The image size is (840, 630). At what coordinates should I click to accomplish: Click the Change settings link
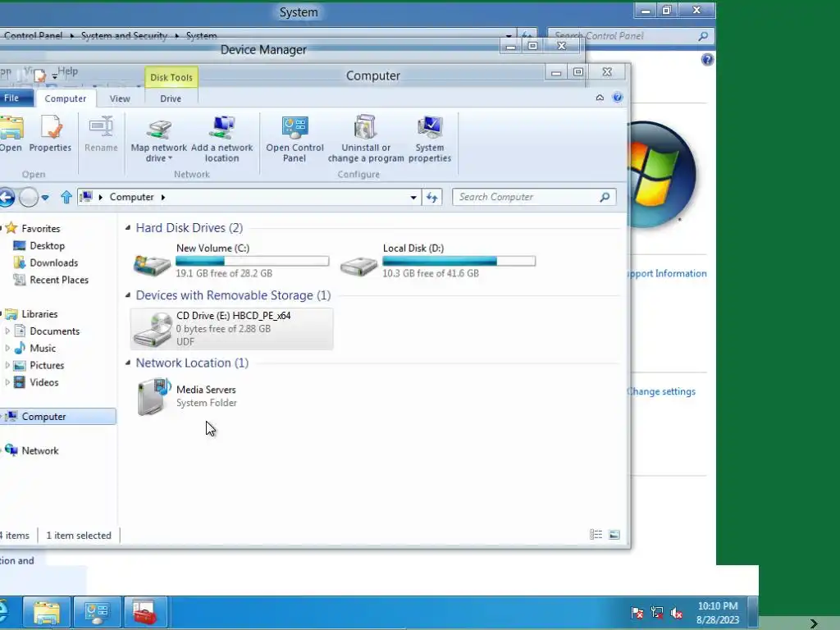(x=661, y=391)
